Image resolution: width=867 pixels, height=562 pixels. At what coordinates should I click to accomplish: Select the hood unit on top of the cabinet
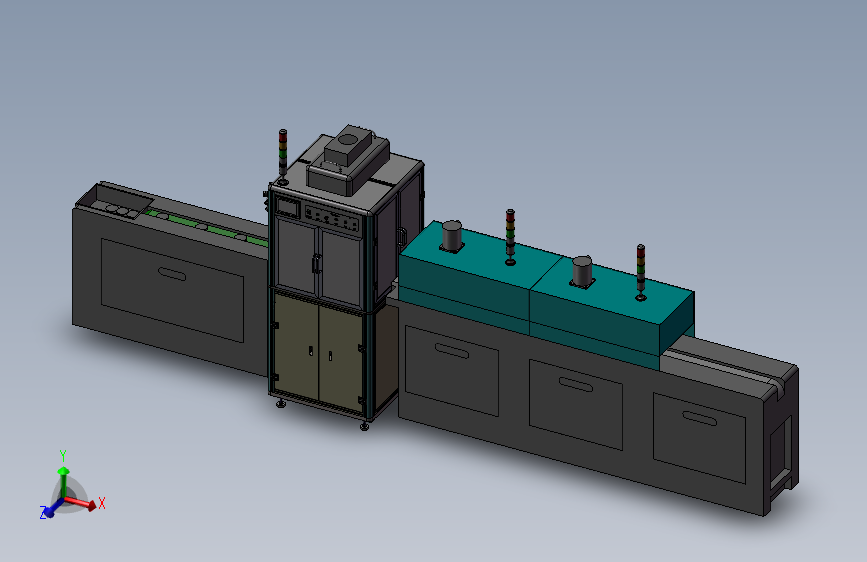click(x=348, y=159)
